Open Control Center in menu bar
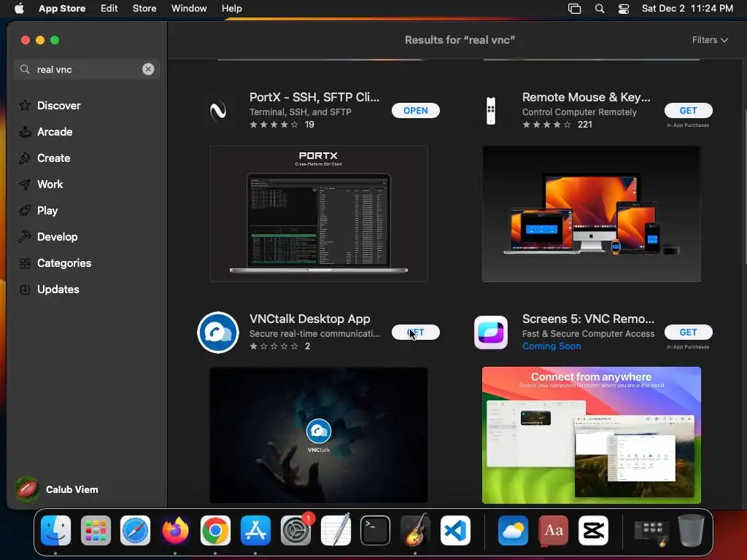This screenshot has height=560, width=747. coord(624,9)
